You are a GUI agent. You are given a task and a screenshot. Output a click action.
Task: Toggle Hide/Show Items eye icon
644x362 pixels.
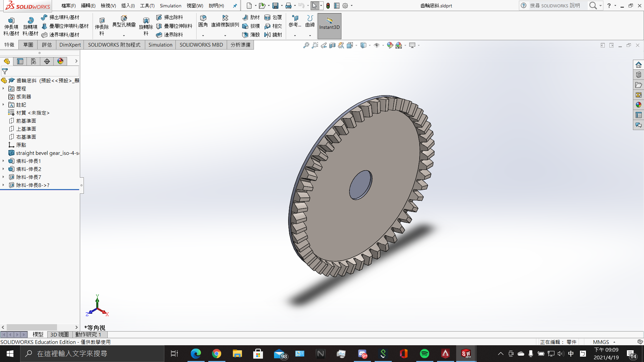[376, 45]
